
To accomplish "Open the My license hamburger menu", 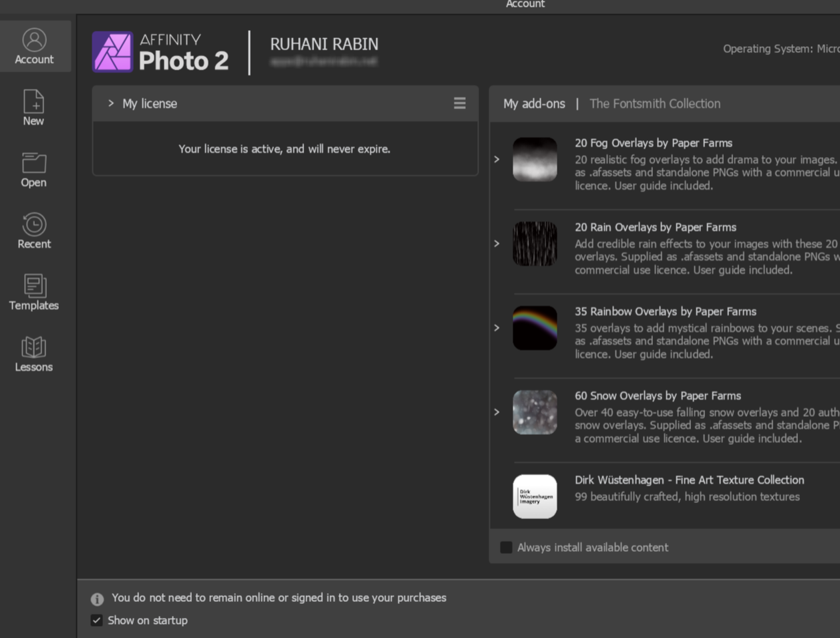I will click(460, 104).
